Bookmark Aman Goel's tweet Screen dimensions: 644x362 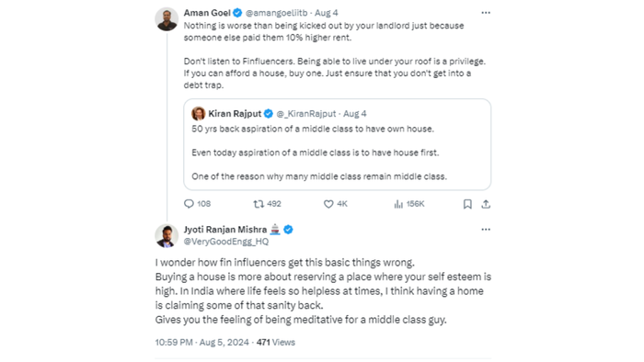coord(467,204)
